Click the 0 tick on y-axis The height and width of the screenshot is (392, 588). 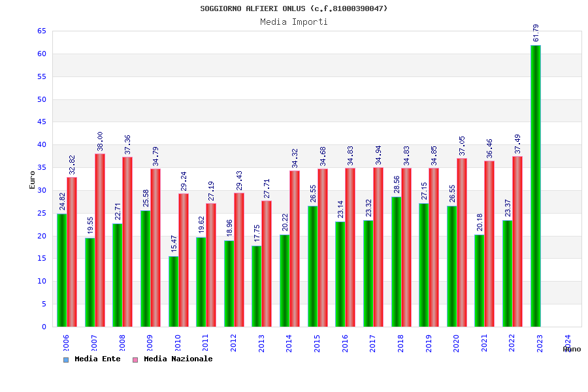[44, 327]
